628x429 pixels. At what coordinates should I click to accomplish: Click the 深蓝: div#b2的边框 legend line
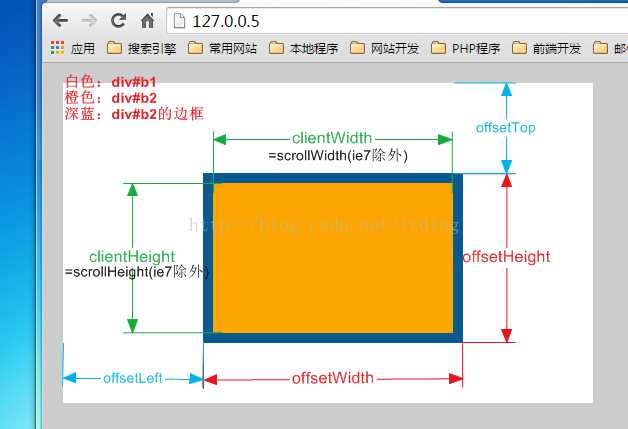tap(134, 114)
